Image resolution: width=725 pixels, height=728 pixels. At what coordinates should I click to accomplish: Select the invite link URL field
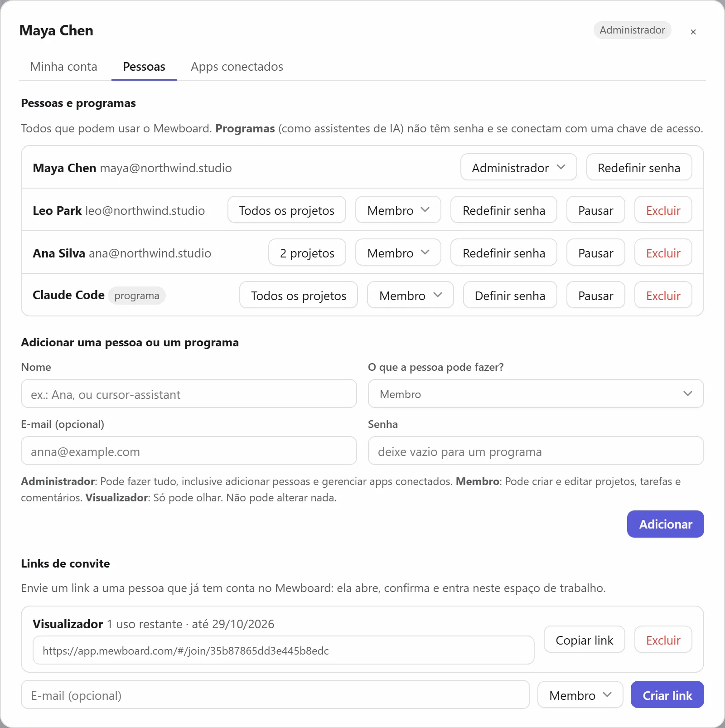pyautogui.click(x=283, y=650)
